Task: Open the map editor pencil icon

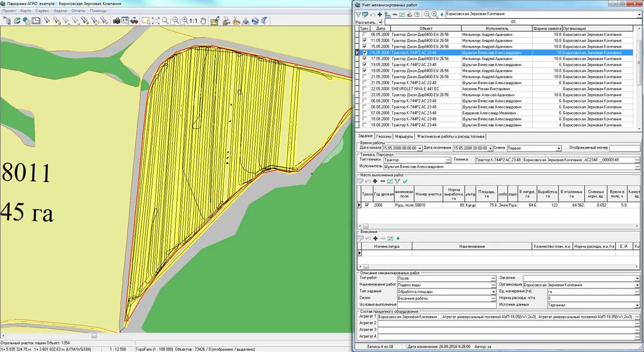Action: coord(215,21)
